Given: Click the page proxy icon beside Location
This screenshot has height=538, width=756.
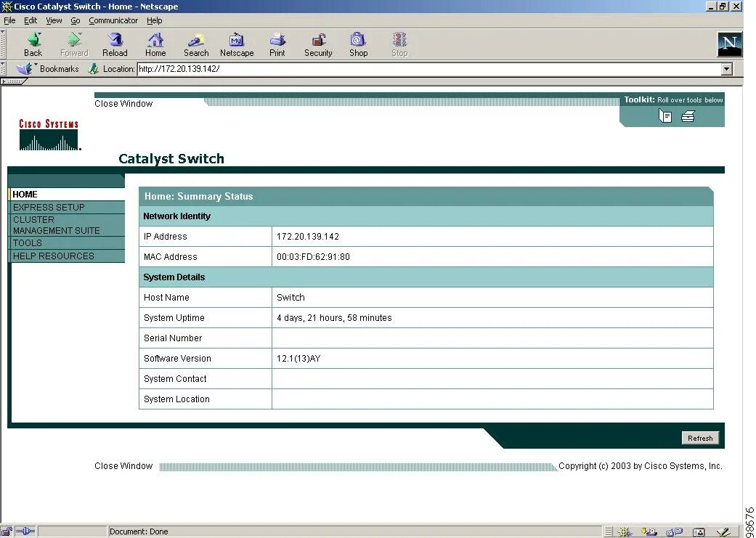Looking at the screenshot, I should [x=94, y=69].
